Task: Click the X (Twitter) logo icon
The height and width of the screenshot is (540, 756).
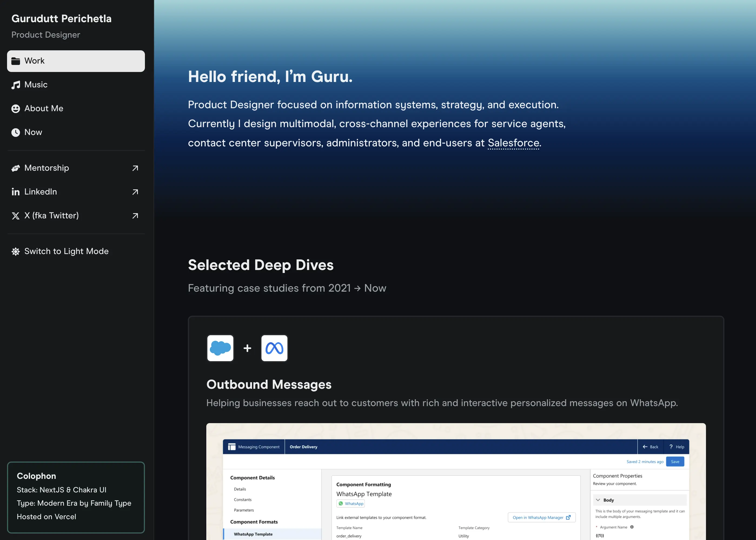Action: pos(16,216)
